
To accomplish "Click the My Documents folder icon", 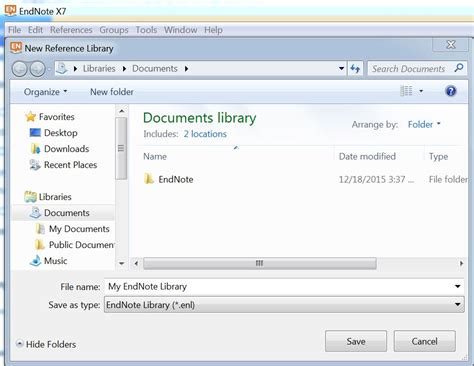I will point(40,229).
